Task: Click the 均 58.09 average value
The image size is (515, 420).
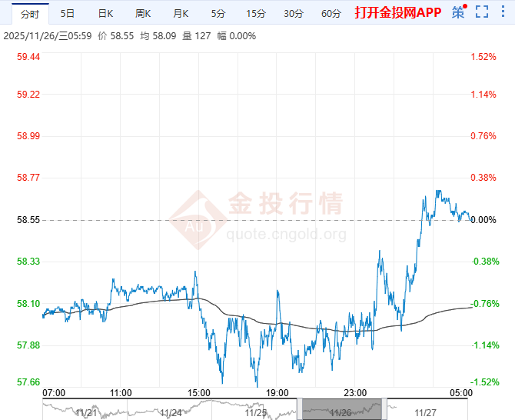Action: coord(158,35)
